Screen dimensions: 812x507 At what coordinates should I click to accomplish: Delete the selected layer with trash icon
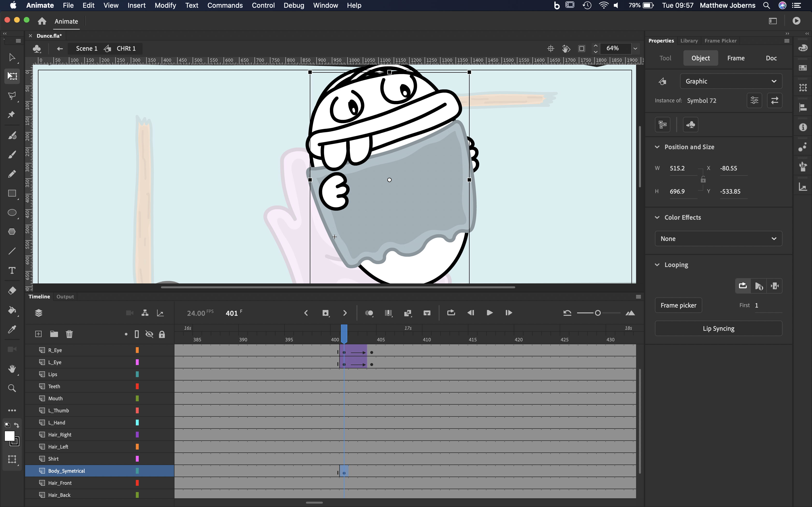pos(69,334)
